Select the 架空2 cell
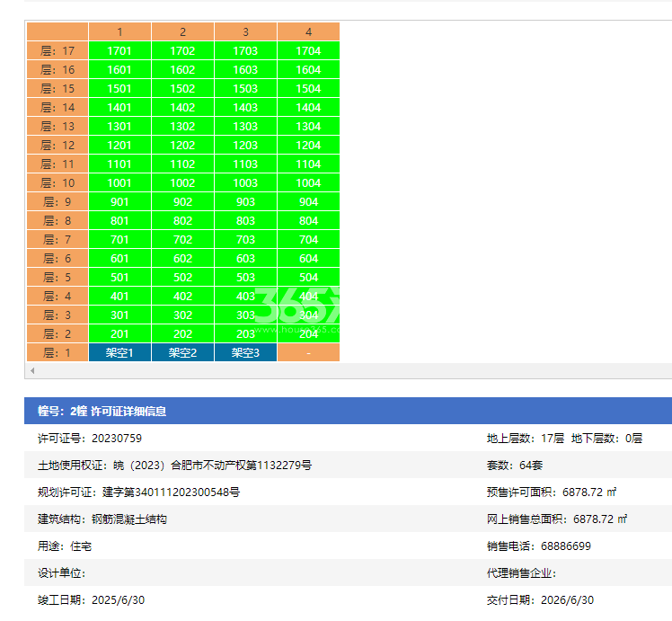The width and height of the screenshot is (672, 621). pyautogui.click(x=182, y=352)
